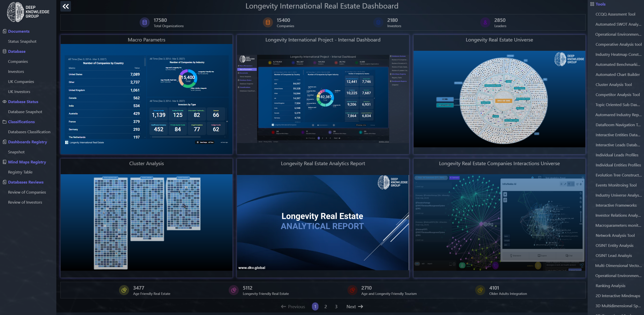
Task: Click the Database Status eye icon
Action: pyautogui.click(x=5, y=102)
